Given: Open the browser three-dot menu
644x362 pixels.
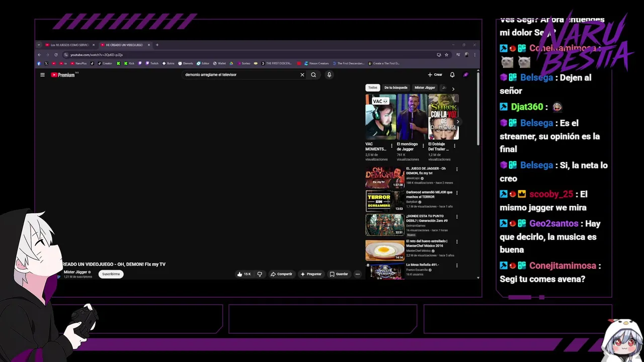Looking at the screenshot, I should [474, 55].
